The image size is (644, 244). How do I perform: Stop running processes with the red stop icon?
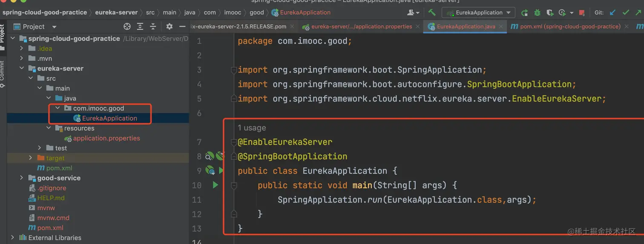[581, 13]
